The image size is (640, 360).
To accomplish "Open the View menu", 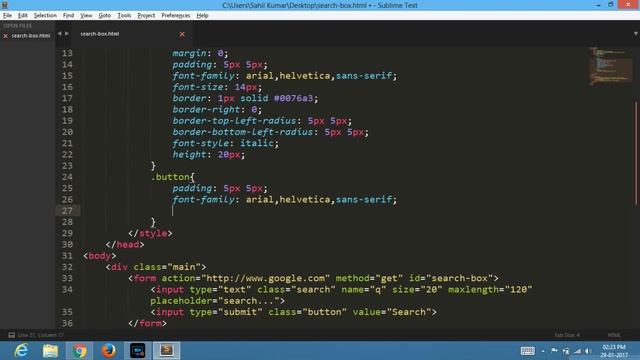I will point(86,16).
